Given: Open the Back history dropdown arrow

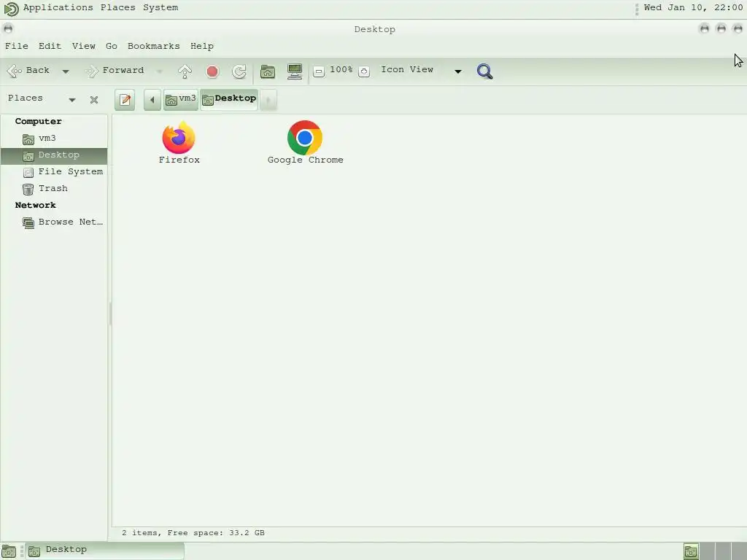Looking at the screenshot, I should (x=66, y=71).
